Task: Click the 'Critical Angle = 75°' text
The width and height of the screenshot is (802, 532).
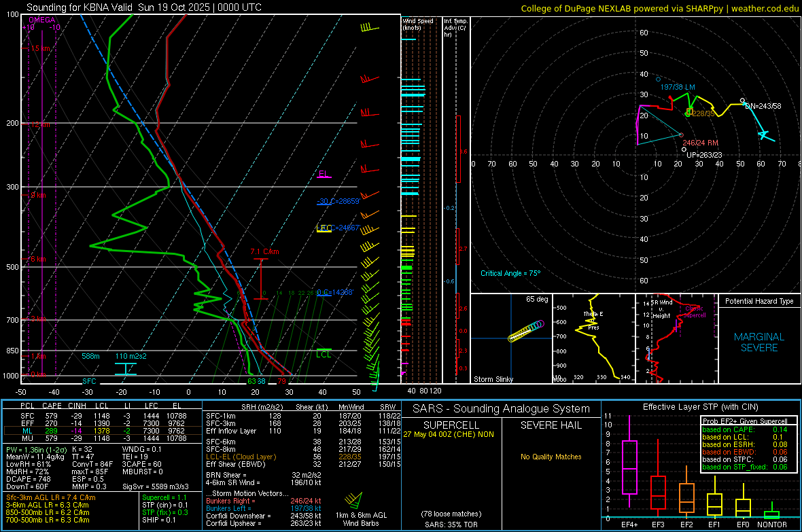Action: pos(510,273)
